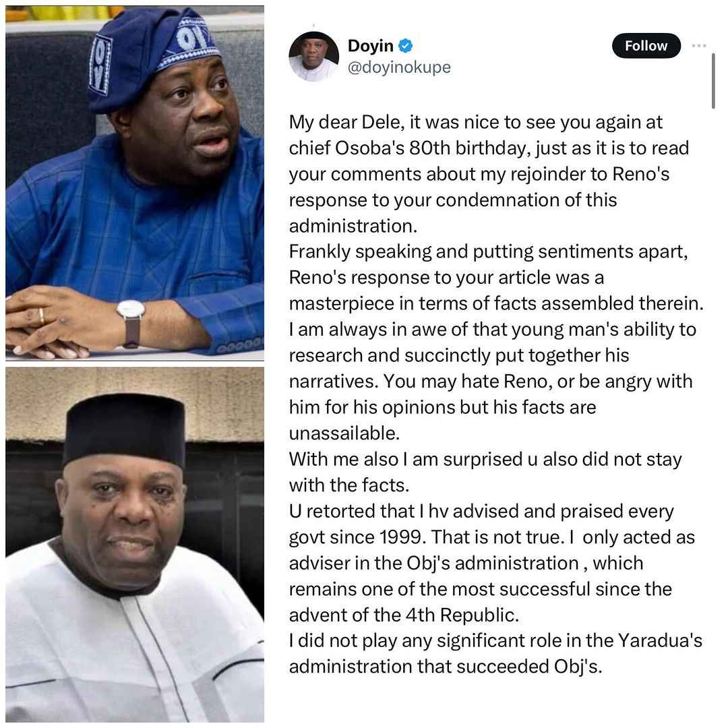Open Doyin's round profile avatar
The height and width of the screenshot is (728, 728).
(313, 56)
